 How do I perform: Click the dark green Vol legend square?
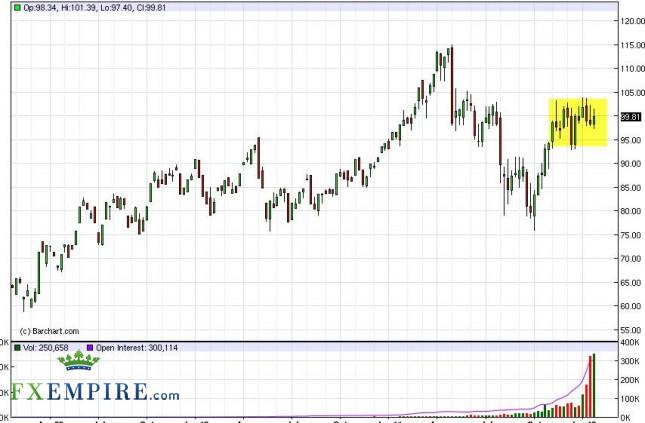(x=17, y=348)
